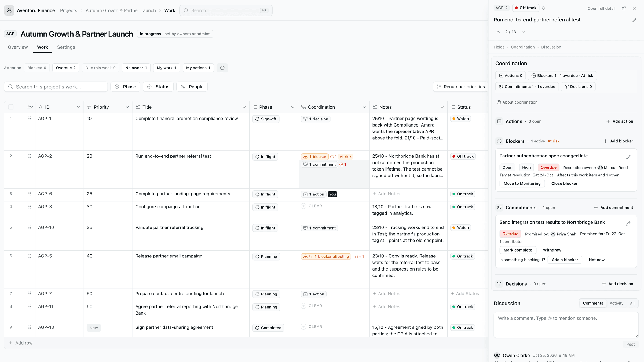Go to previous work item with up chevron
Image resolution: width=644 pixels, height=362 pixels.
coord(498,32)
